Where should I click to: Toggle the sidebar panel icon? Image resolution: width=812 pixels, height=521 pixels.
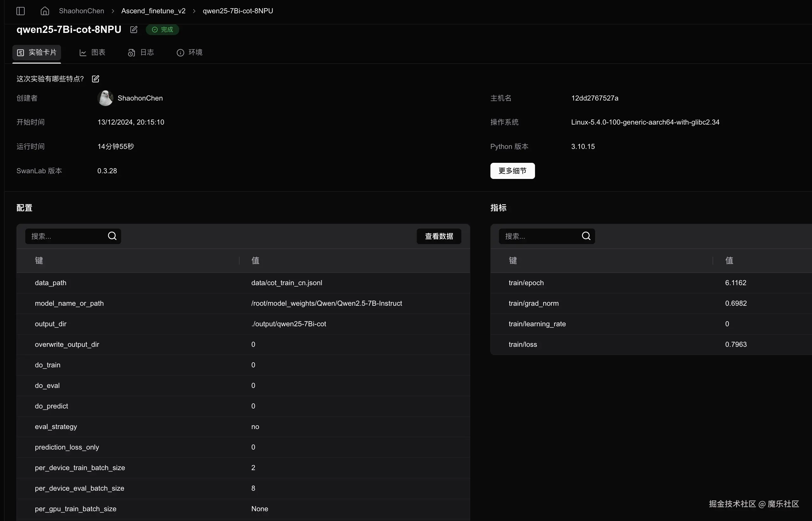pyautogui.click(x=21, y=11)
